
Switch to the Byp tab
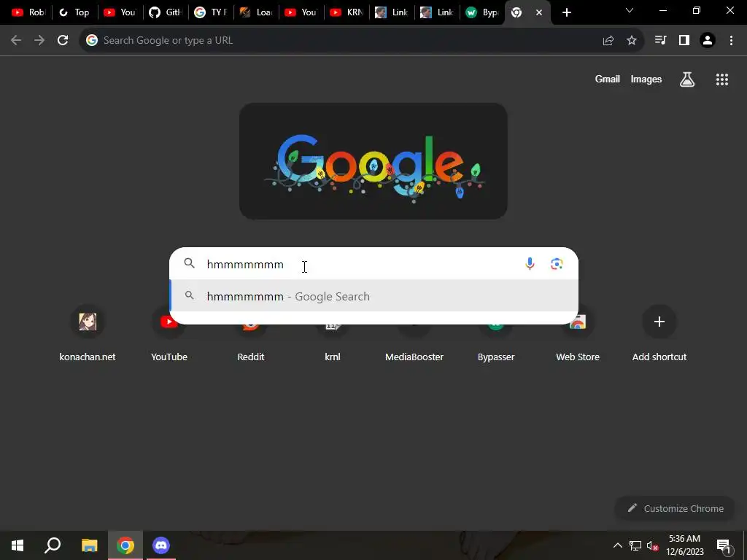482,12
